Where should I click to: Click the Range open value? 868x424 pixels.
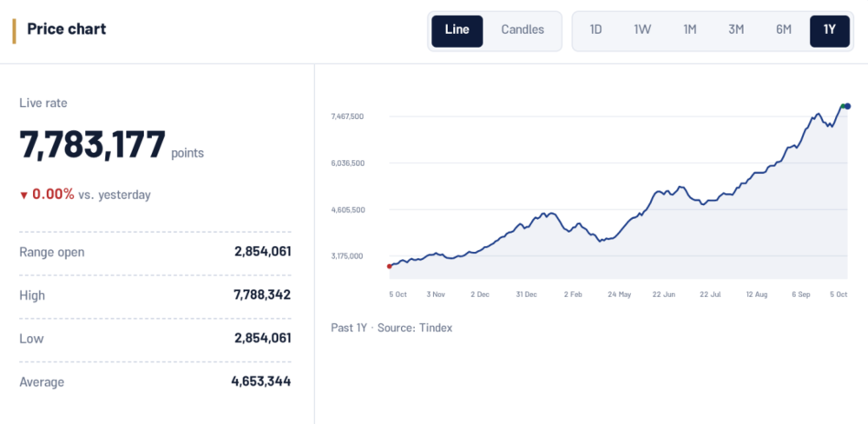262,252
